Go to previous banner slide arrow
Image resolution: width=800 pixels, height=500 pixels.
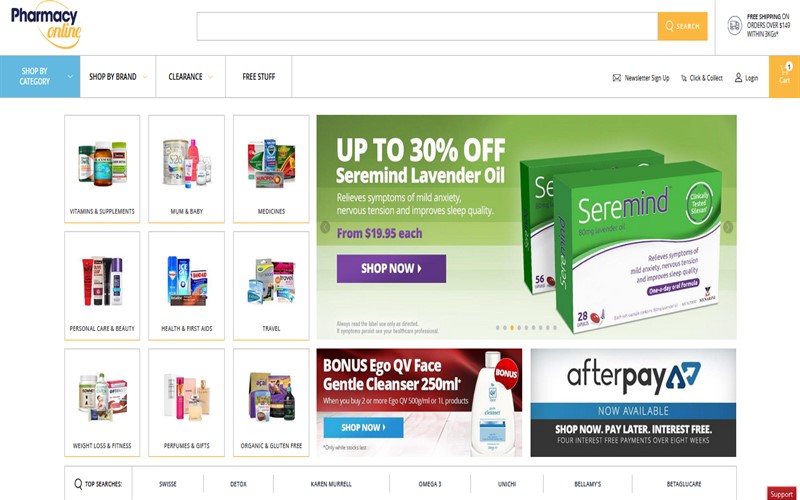tap(325, 227)
